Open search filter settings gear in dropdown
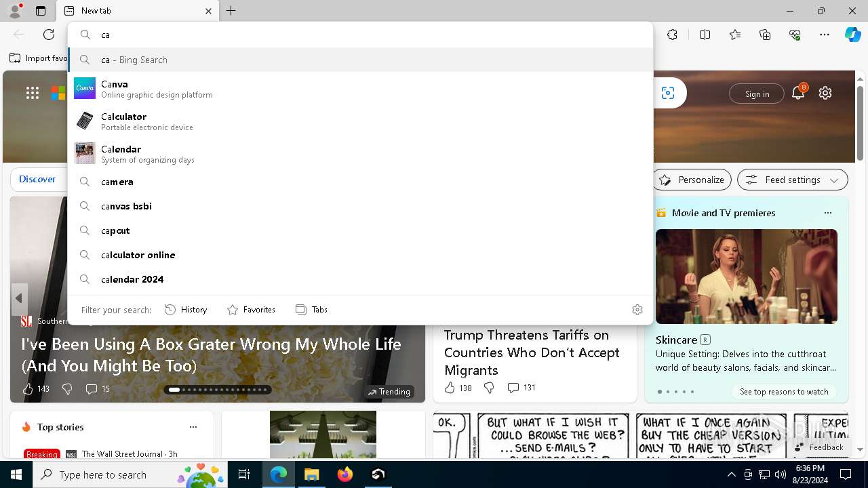The image size is (868, 488). pos(637,310)
